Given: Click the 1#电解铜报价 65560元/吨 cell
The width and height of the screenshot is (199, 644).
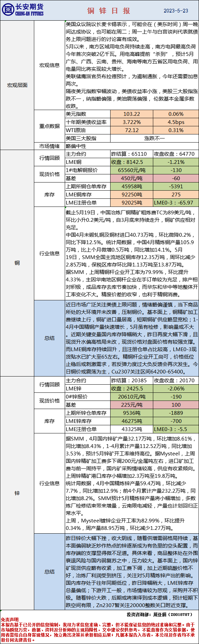Looking at the screenshot, I should [x=132, y=170].
